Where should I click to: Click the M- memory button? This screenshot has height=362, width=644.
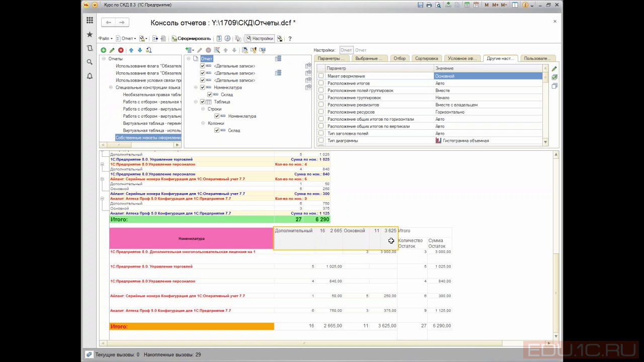pyautogui.click(x=505, y=5)
